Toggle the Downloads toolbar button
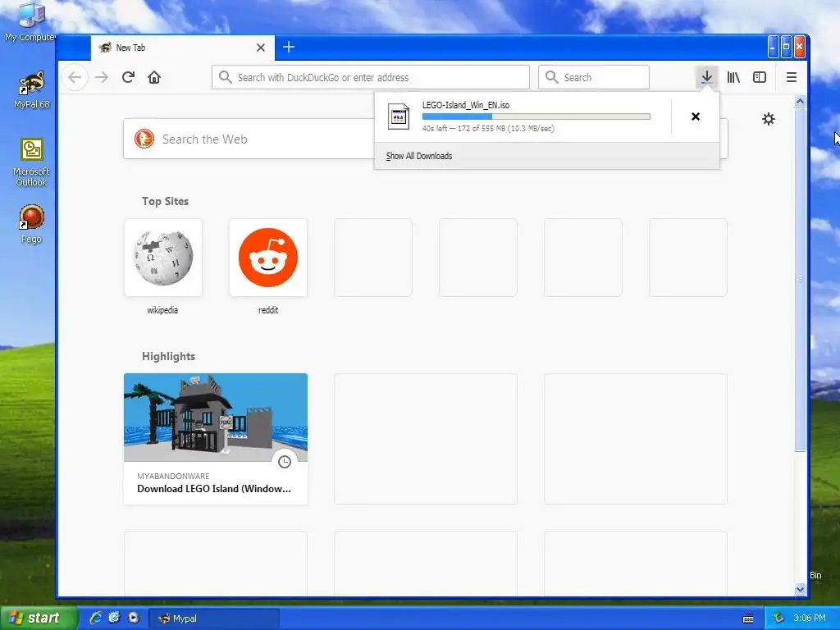The height and width of the screenshot is (630, 840). point(706,77)
